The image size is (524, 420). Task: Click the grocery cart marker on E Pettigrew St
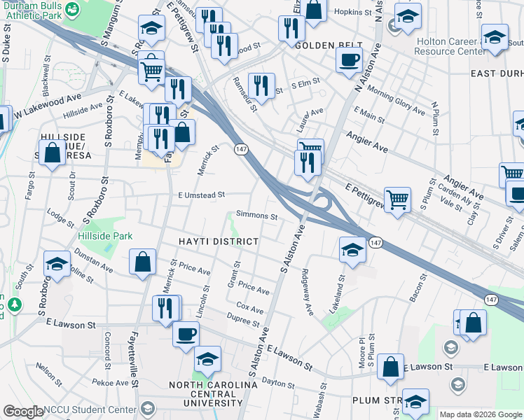click(x=397, y=202)
